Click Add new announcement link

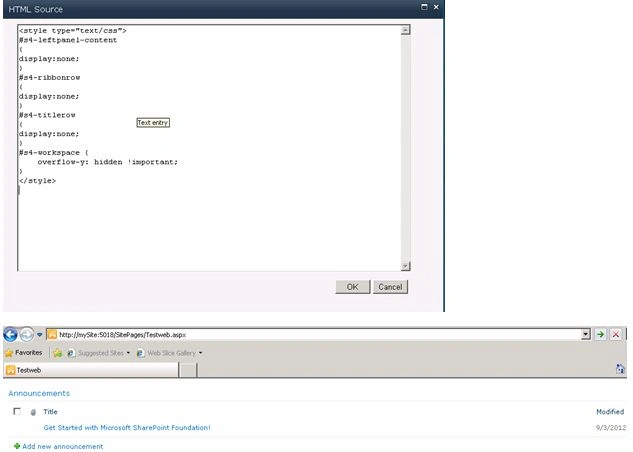[63, 446]
